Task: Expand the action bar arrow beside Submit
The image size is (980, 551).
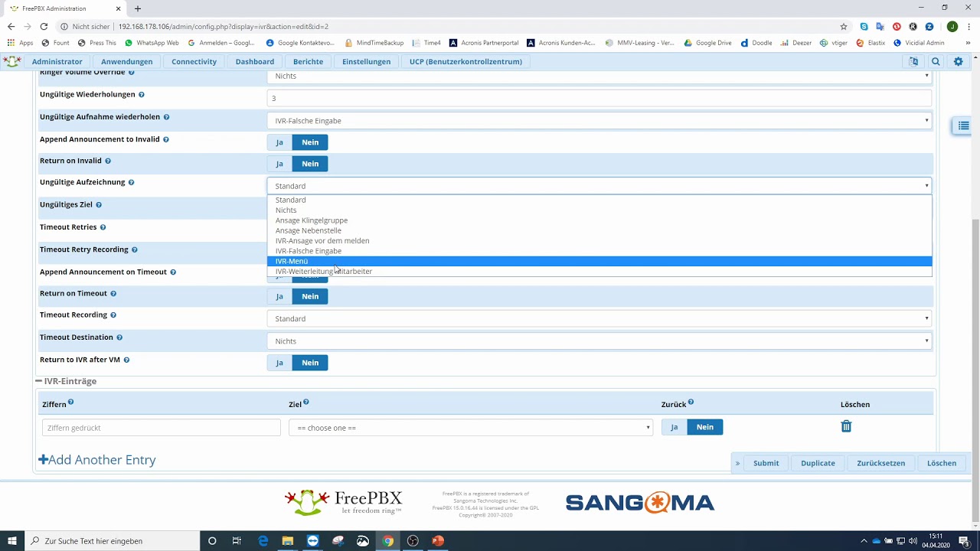Action: click(738, 463)
